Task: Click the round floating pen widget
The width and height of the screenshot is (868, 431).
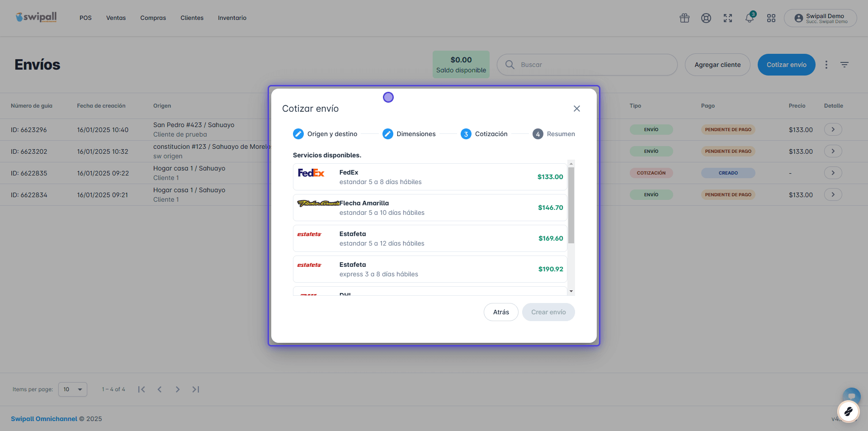Action: point(849,412)
